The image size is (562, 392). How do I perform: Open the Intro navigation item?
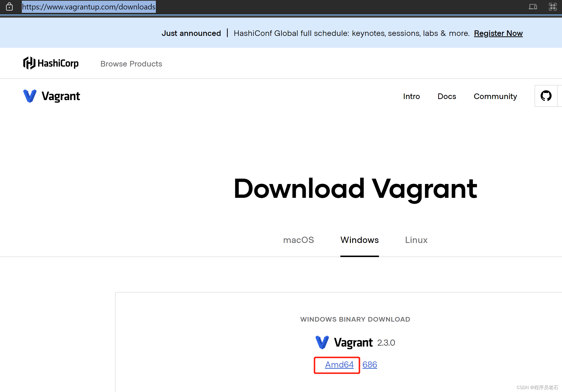pyautogui.click(x=411, y=96)
